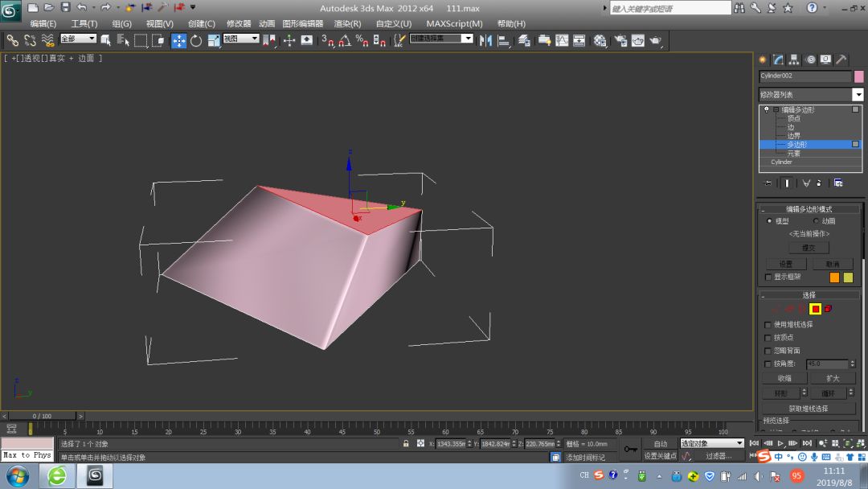Enable the 使用堆栈选择 checkbox

[x=768, y=324]
